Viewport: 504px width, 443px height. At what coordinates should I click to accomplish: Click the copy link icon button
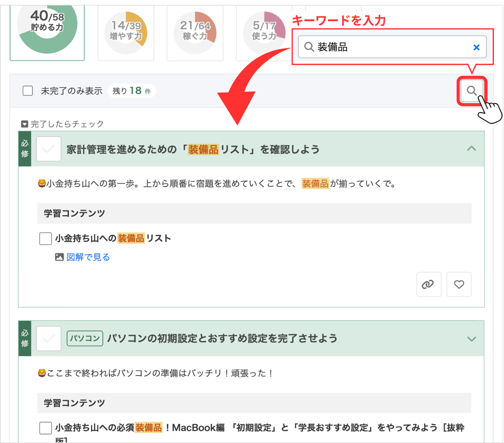[x=428, y=284]
